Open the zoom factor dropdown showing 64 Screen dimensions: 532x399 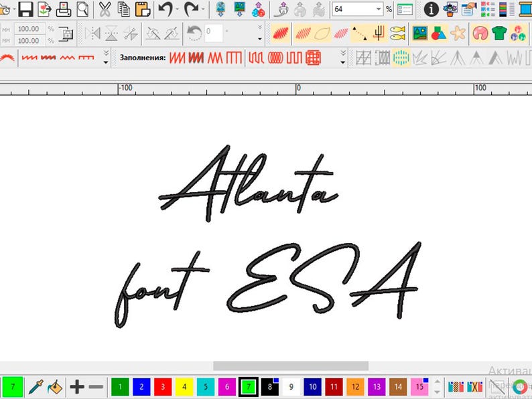click(379, 9)
